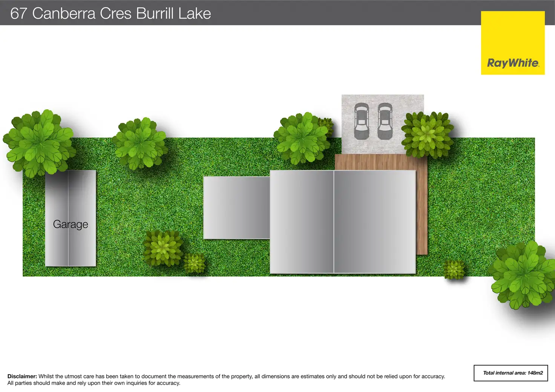Select the left roof section of the main house

(x=302, y=222)
